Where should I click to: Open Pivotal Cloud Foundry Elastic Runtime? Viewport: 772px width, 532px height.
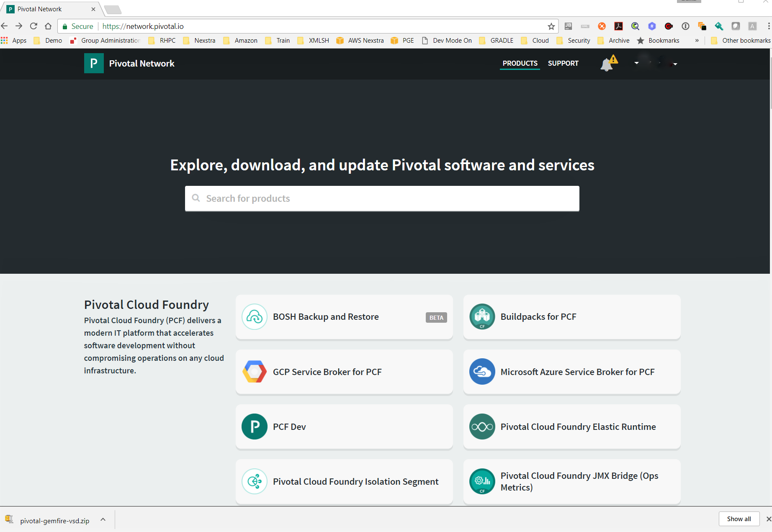pos(572,427)
